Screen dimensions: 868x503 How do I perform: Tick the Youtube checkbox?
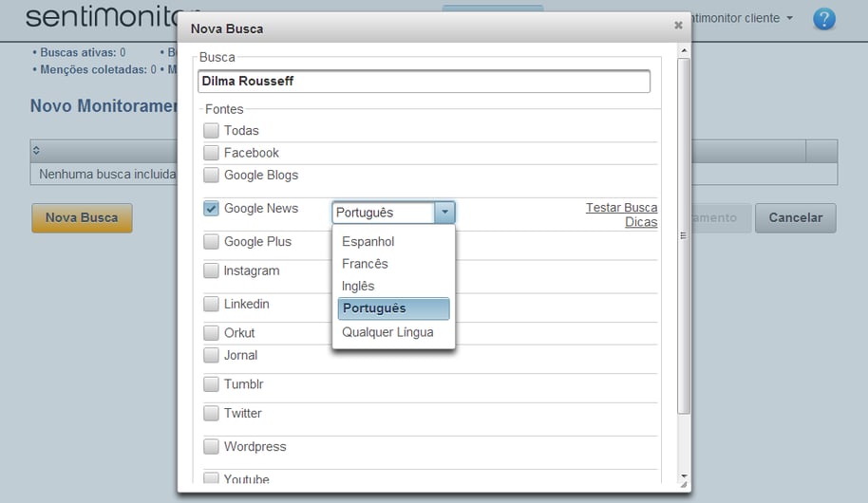[211, 478]
